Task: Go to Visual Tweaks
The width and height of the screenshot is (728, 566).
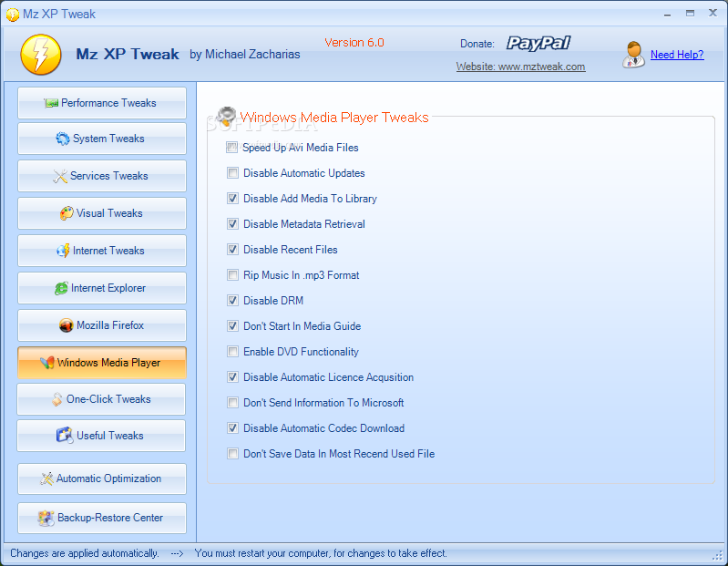Action: coord(102,213)
